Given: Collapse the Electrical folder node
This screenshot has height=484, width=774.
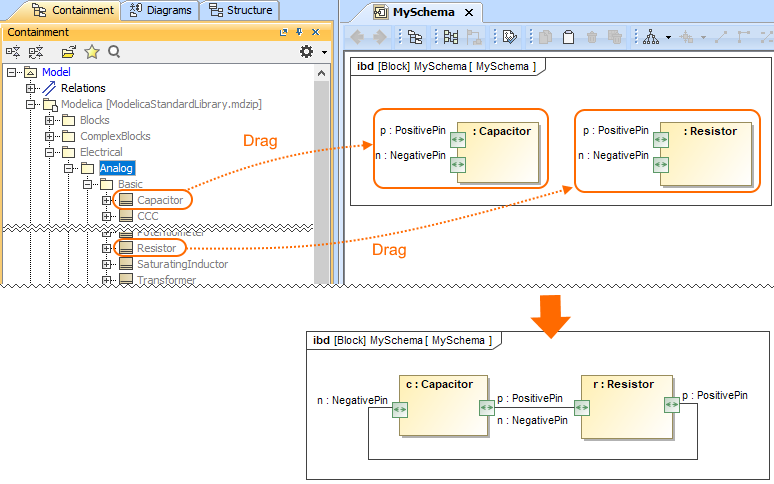Looking at the screenshot, I should click(x=50, y=152).
